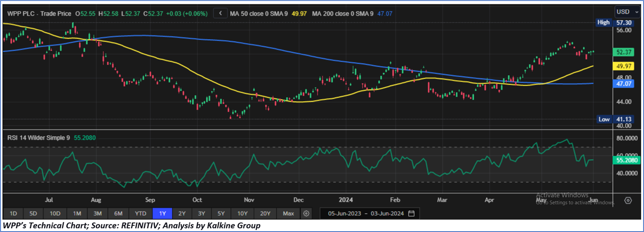Image resolution: width=644 pixels, height=232 pixels.
Task: Click the green 52.37 last price tag
Action: click(x=624, y=52)
